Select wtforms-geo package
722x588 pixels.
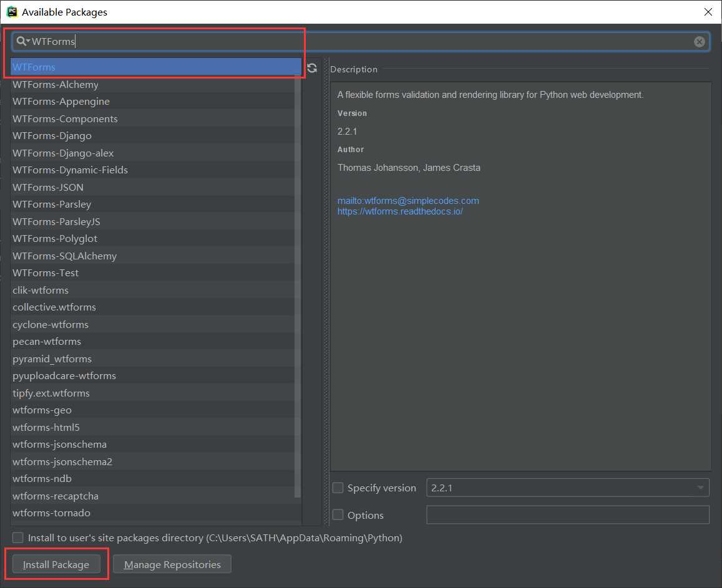pyautogui.click(x=152, y=410)
